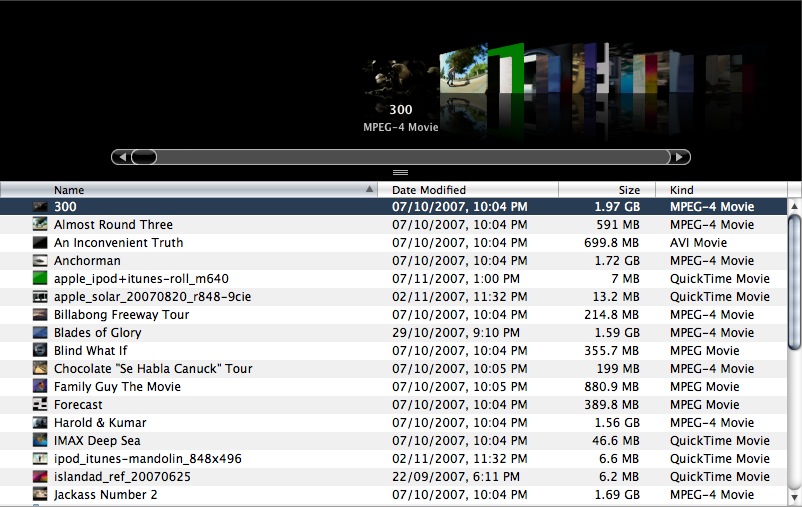Click AVI Movie kind for An Inconvenient Truth
Image resolution: width=802 pixels, height=507 pixels.
(699, 243)
